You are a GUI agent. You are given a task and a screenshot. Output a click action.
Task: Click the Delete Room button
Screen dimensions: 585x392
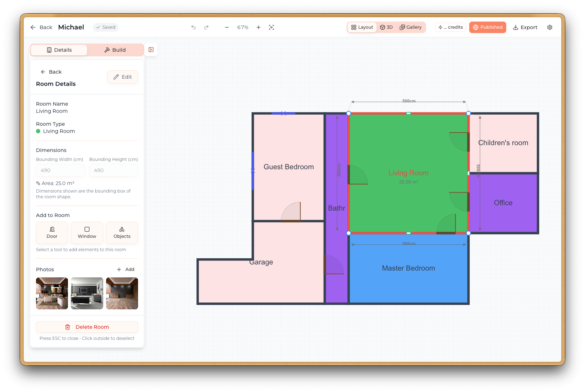tap(87, 327)
